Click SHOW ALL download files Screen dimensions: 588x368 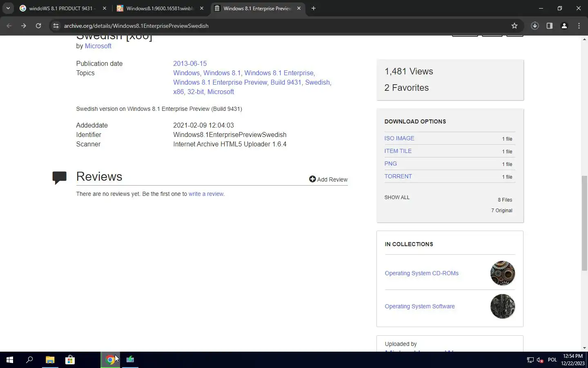click(397, 197)
